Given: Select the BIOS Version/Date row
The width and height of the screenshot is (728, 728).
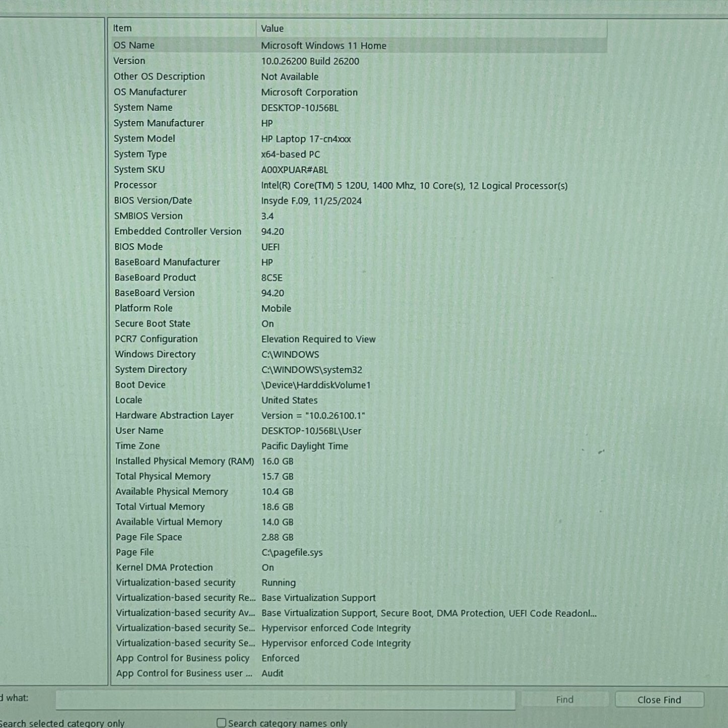Looking at the screenshot, I should (359, 201).
